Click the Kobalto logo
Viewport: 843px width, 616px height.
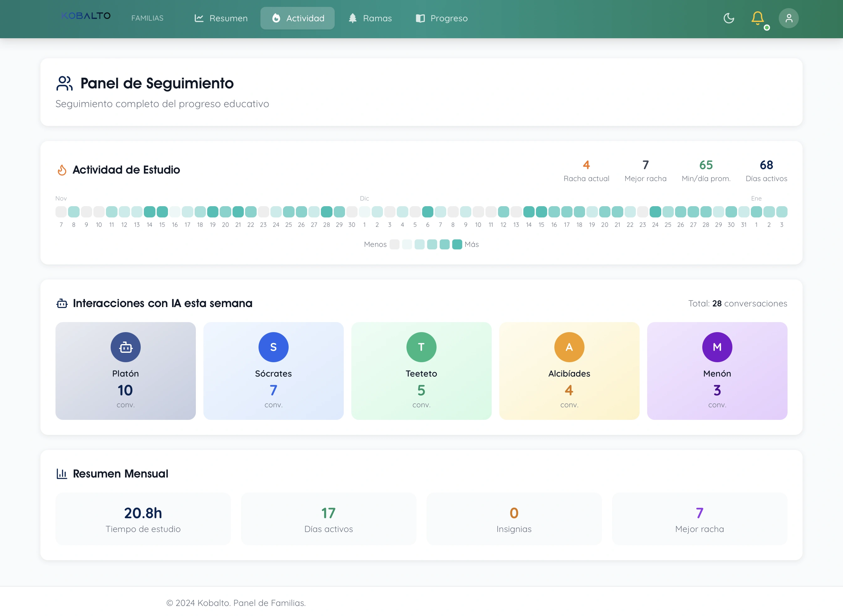[86, 16]
